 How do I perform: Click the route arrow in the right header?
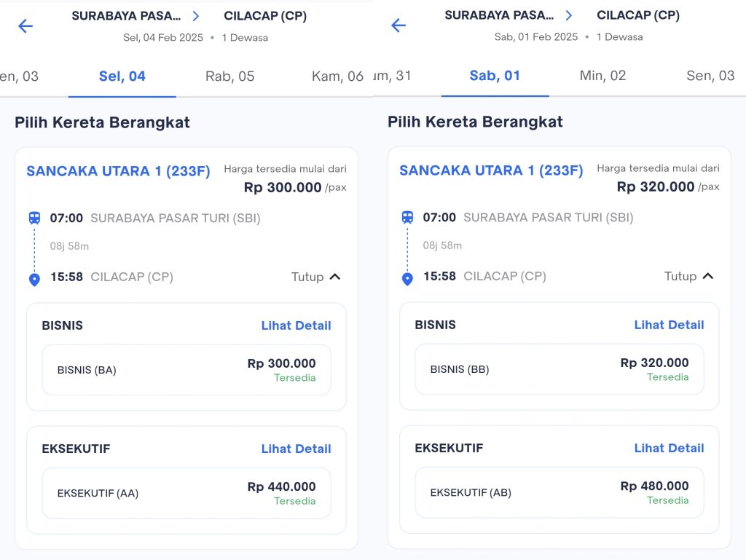[568, 15]
